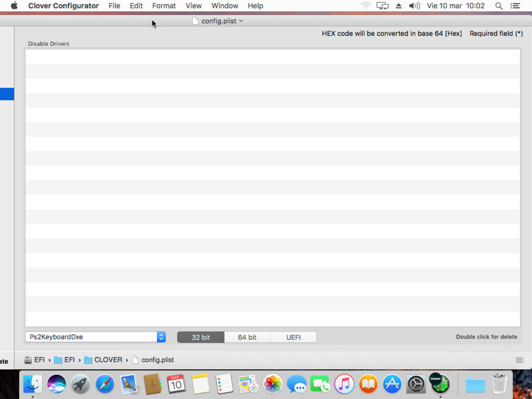Click the list icon at path bar's right end
Image resolution: width=532 pixels, height=399 pixels.
pyautogui.click(x=519, y=360)
